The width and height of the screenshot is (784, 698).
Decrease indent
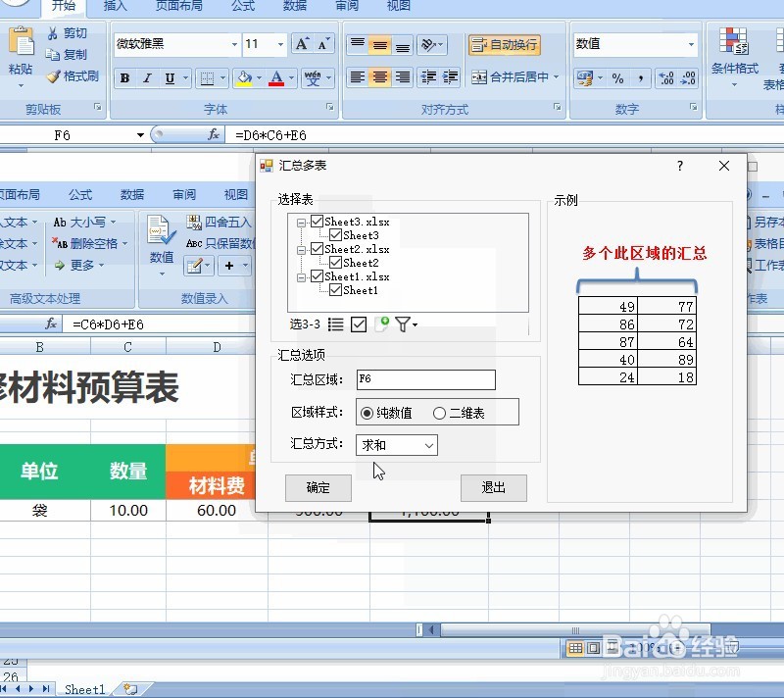428,77
